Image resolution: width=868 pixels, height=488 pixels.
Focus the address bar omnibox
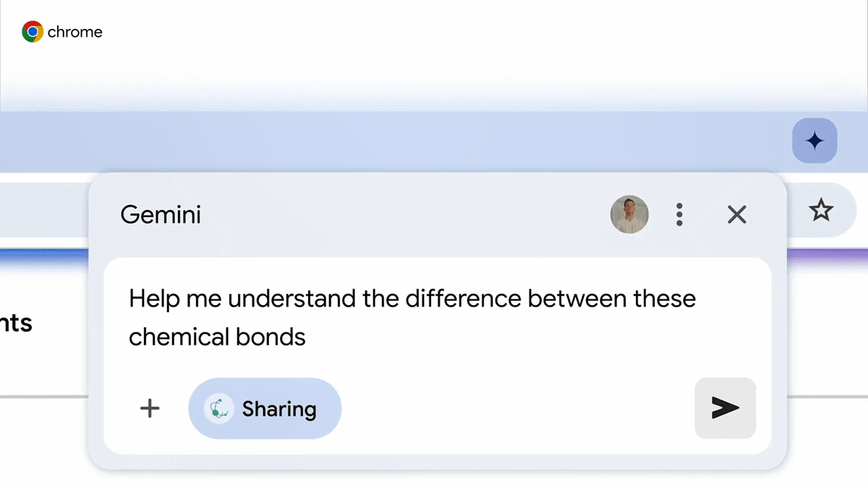[43, 210]
